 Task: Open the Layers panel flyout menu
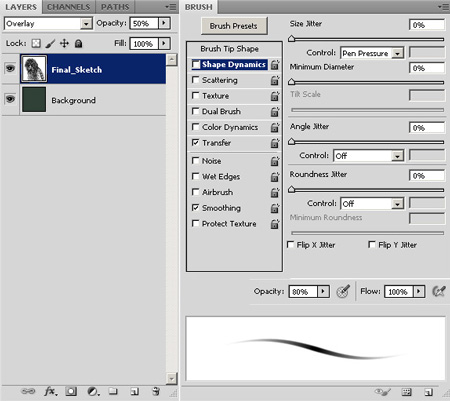(x=171, y=7)
